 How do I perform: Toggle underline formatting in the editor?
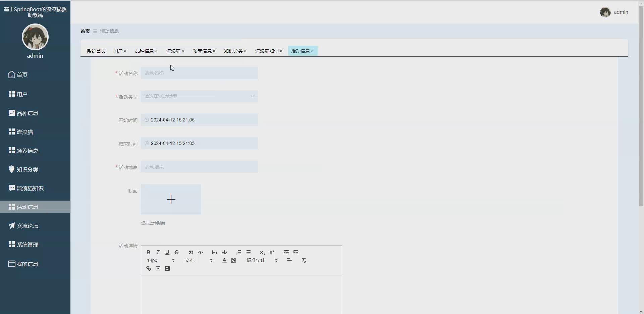coord(167,252)
